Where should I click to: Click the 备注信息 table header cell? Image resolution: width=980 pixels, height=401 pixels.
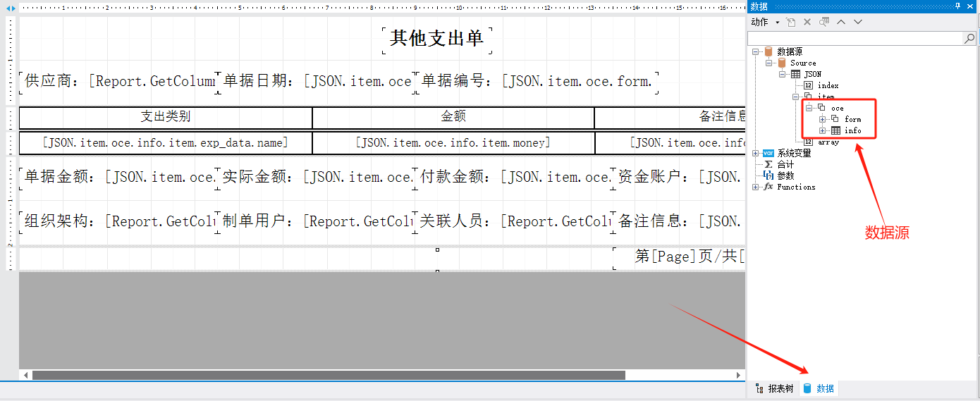670,117
